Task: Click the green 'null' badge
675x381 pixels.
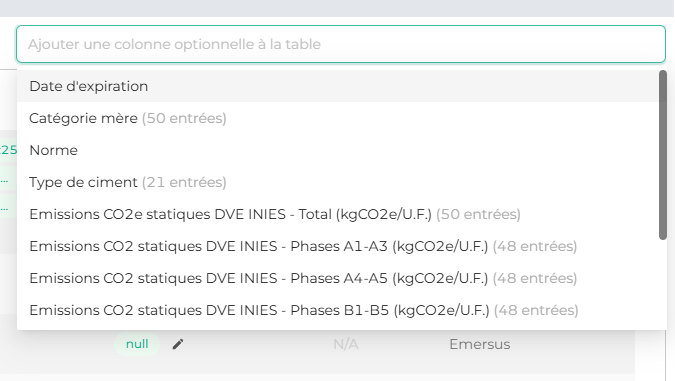Action: (137, 344)
